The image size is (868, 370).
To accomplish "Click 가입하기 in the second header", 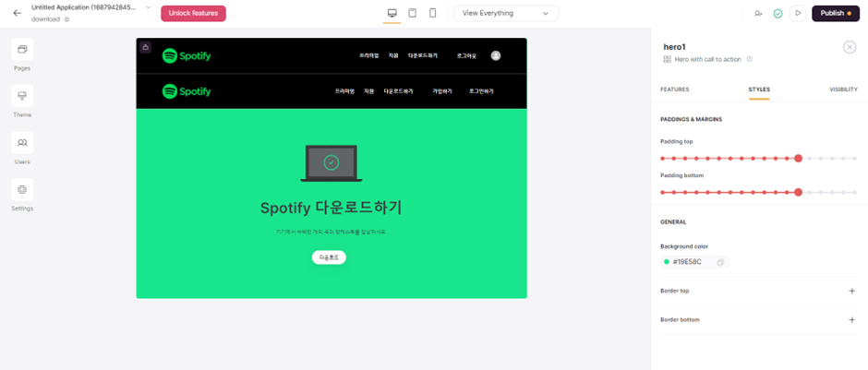I will [441, 91].
